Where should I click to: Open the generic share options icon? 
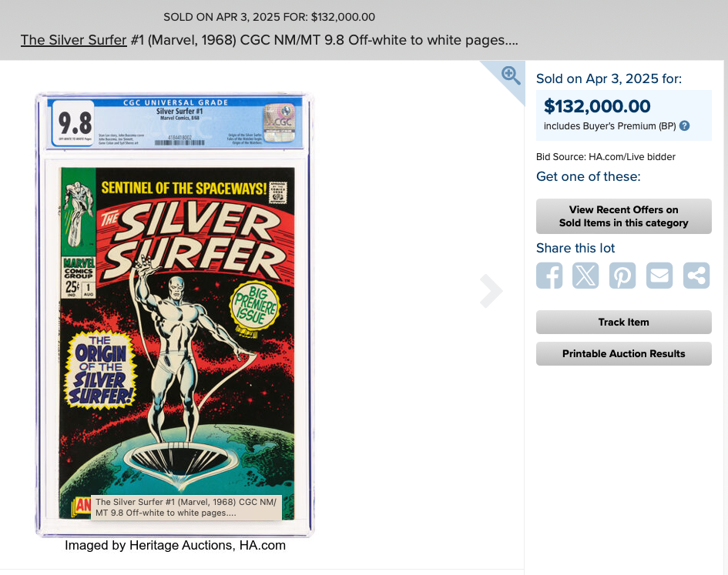tap(696, 276)
